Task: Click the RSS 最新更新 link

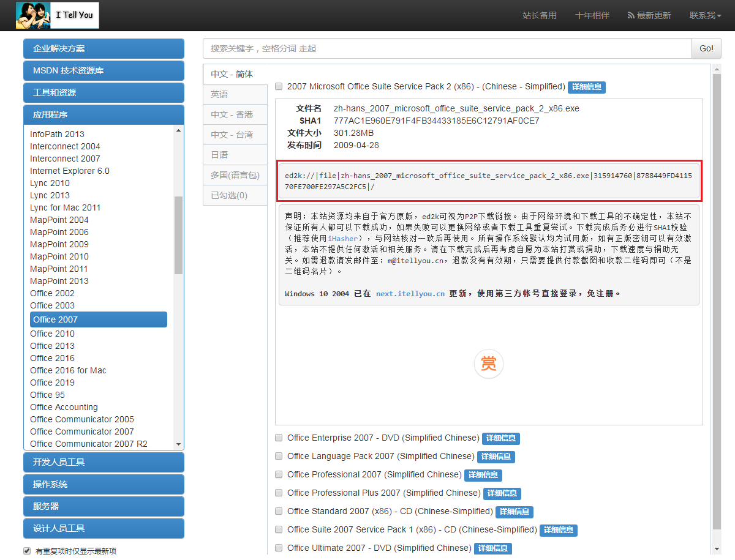Action: [649, 15]
